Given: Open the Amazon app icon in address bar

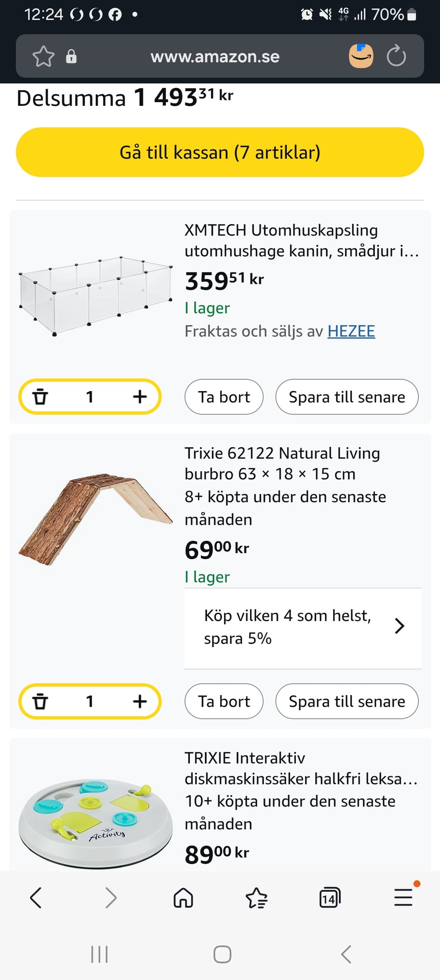Looking at the screenshot, I should pyautogui.click(x=361, y=56).
